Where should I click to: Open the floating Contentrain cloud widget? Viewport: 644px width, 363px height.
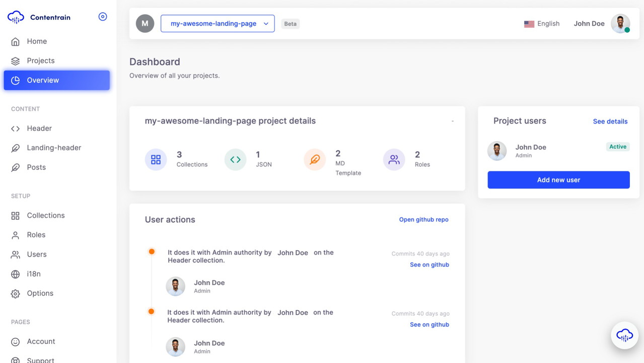coord(624,335)
